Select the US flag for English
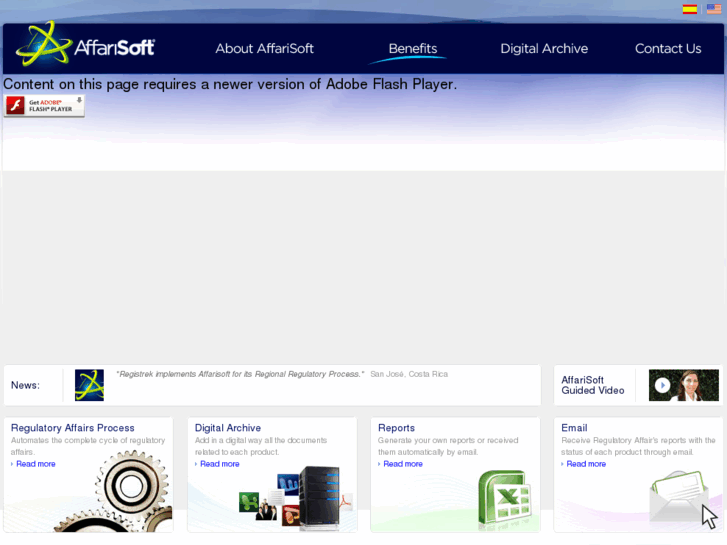The width and height of the screenshot is (727, 545). 713,9
